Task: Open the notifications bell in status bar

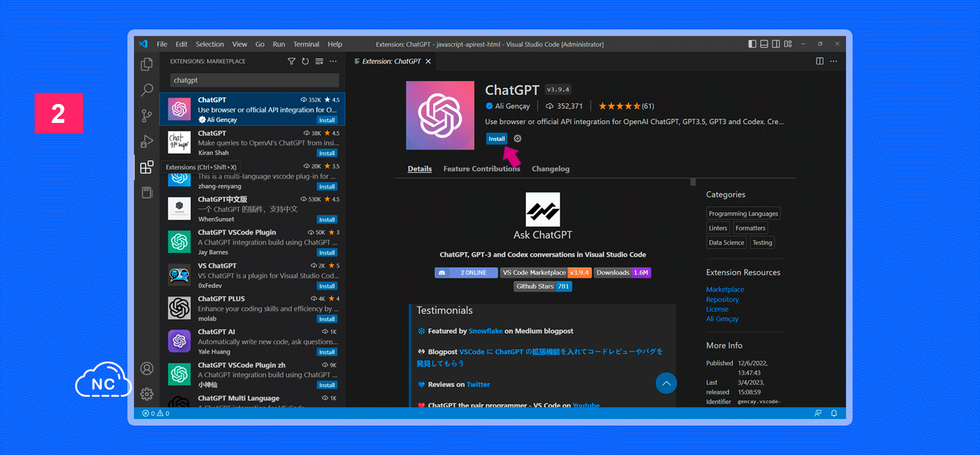Action: pos(834,414)
